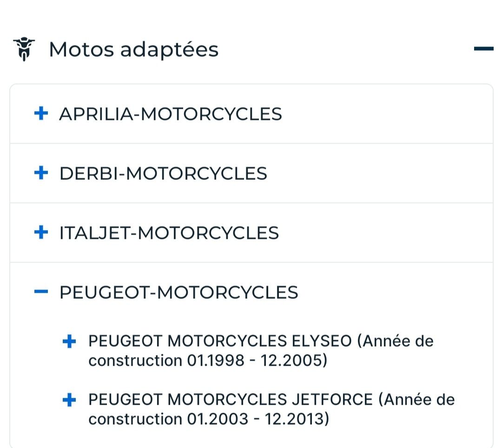Open PEUGEOT MOTORCYCLES JETFORCE model name
Viewport: 502px width, 448px height.
(x=231, y=400)
